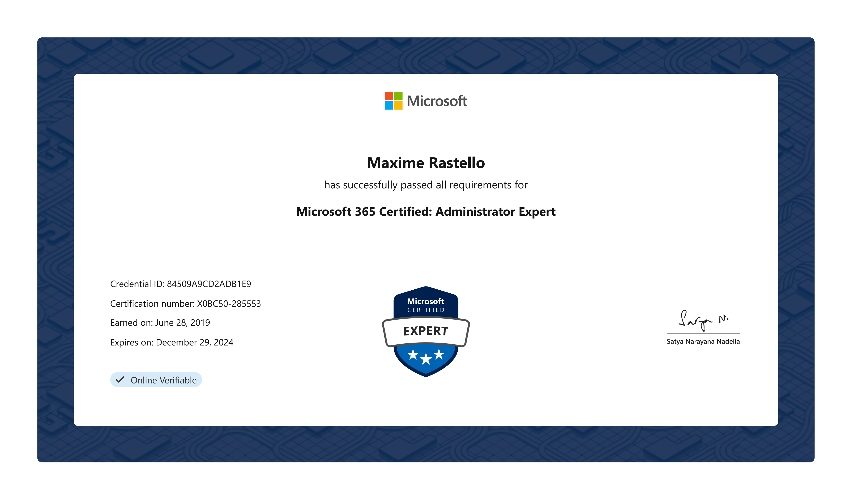Click the Credential ID line
The width and height of the screenshot is (852, 504).
(180, 284)
